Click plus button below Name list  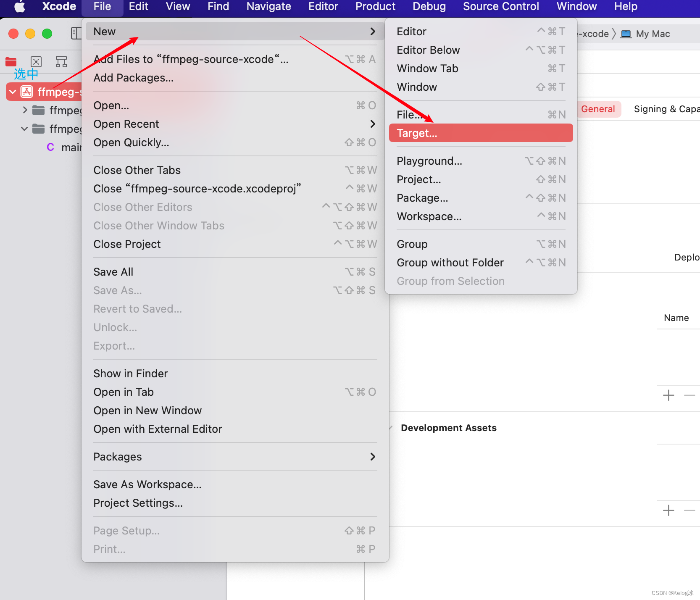click(x=668, y=395)
